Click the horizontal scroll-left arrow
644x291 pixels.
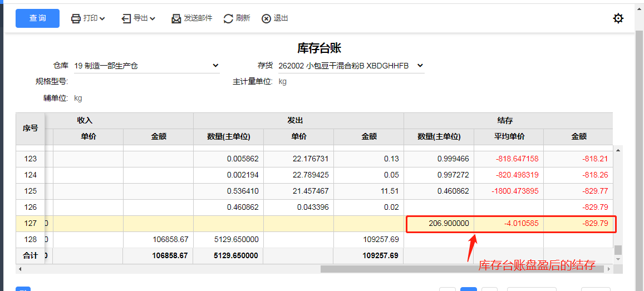(x=19, y=269)
